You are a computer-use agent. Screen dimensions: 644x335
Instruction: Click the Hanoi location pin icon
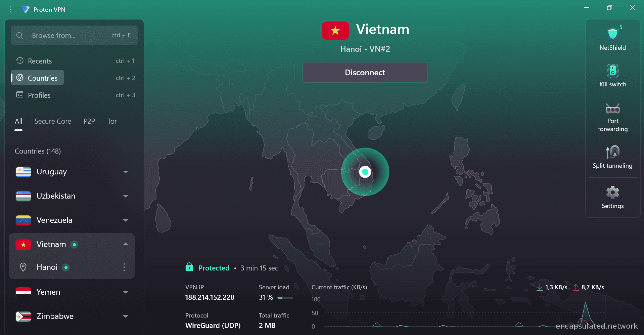(x=23, y=267)
